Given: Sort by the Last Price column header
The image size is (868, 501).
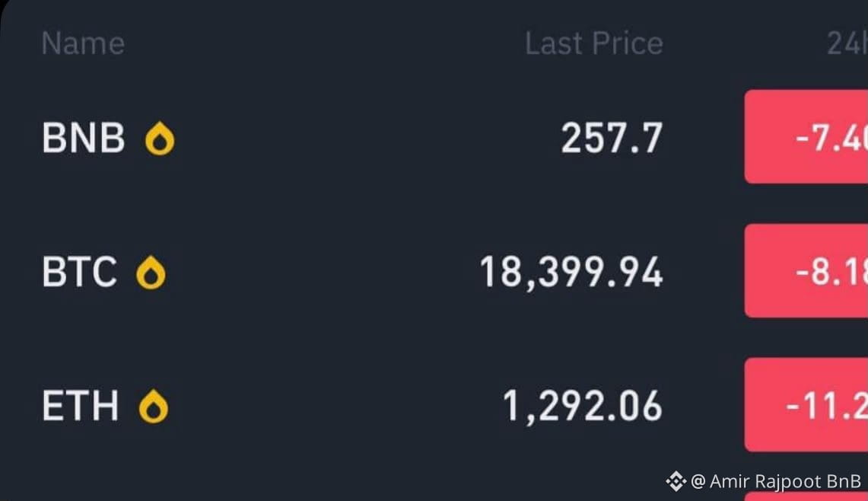Looking at the screenshot, I should pos(593,43).
